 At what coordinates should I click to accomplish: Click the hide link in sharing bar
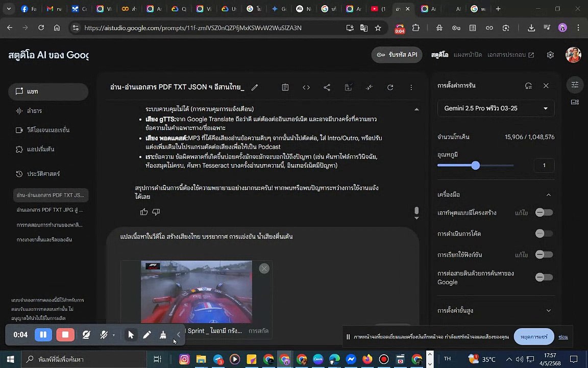563,337
